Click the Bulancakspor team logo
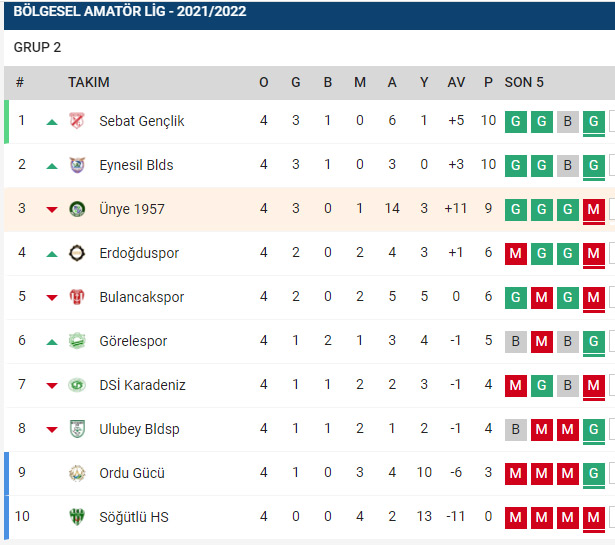 pyautogui.click(x=77, y=297)
